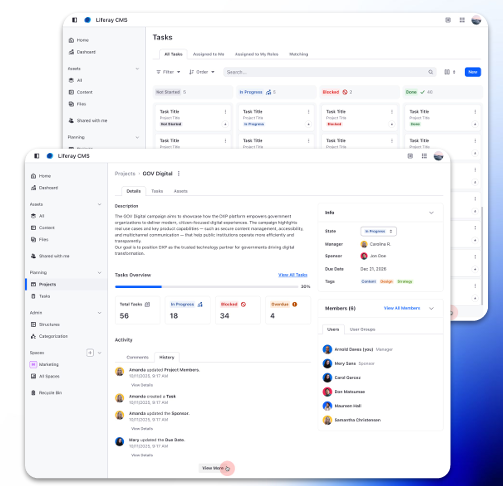Viewport: 503px width, 486px height.
Task: Click the blue New button in the Tasks window
Action: 473,72
